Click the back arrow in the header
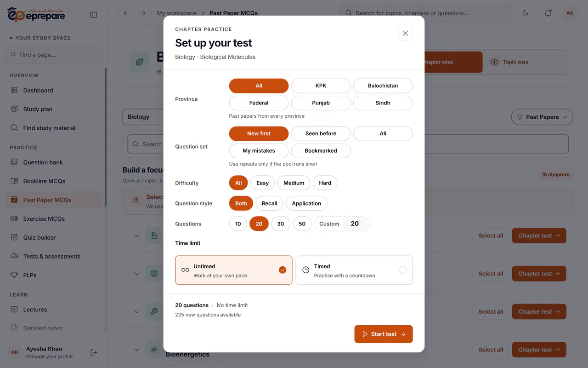 tap(127, 13)
